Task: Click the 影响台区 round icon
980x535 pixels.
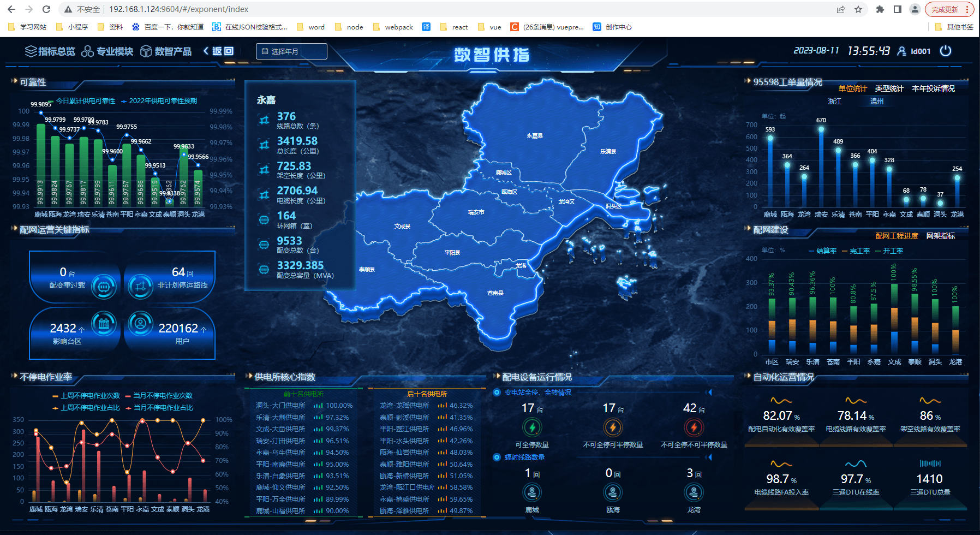Action: pos(104,324)
